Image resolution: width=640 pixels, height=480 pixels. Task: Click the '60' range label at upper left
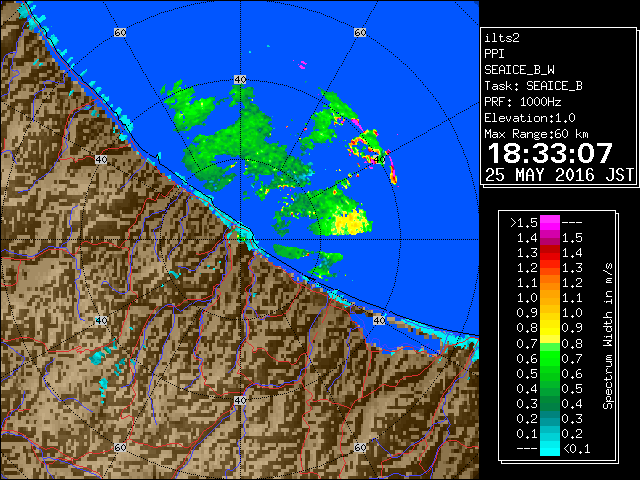tap(120, 32)
